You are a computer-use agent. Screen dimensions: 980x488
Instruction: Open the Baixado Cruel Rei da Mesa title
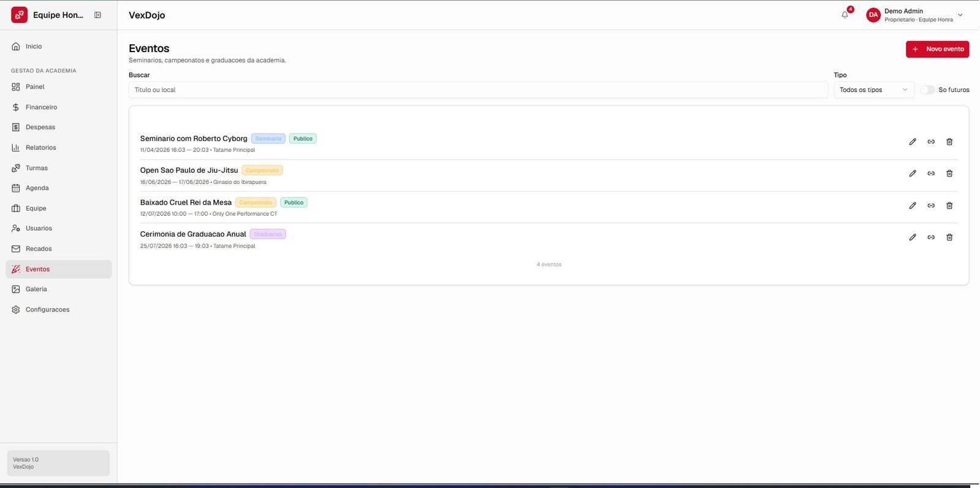tap(186, 202)
